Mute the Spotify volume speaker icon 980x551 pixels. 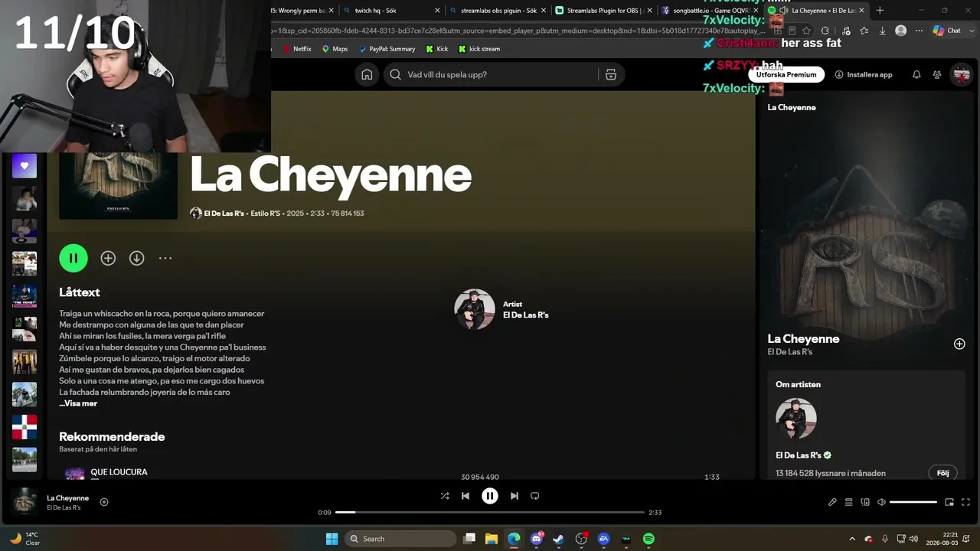click(881, 502)
